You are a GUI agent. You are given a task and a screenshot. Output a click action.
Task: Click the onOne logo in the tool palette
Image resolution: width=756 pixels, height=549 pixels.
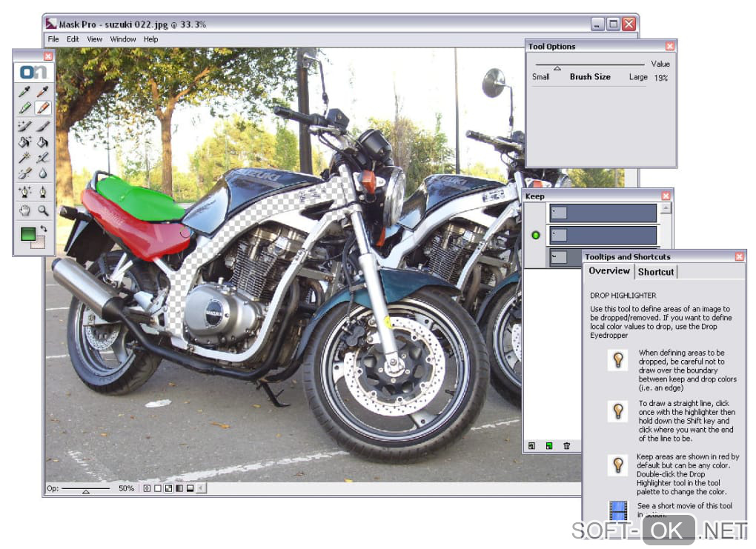coord(33,73)
